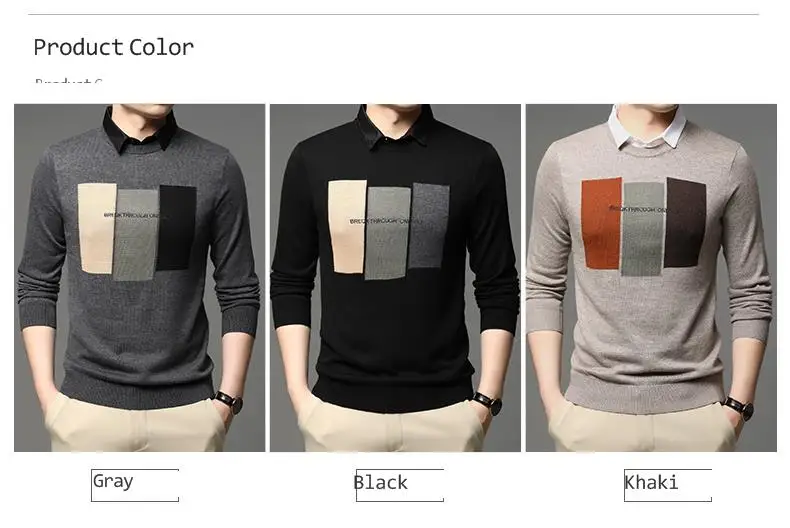This screenshot has height=528, width=790.
Task: Click the Product Color heading
Action: [114, 47]
